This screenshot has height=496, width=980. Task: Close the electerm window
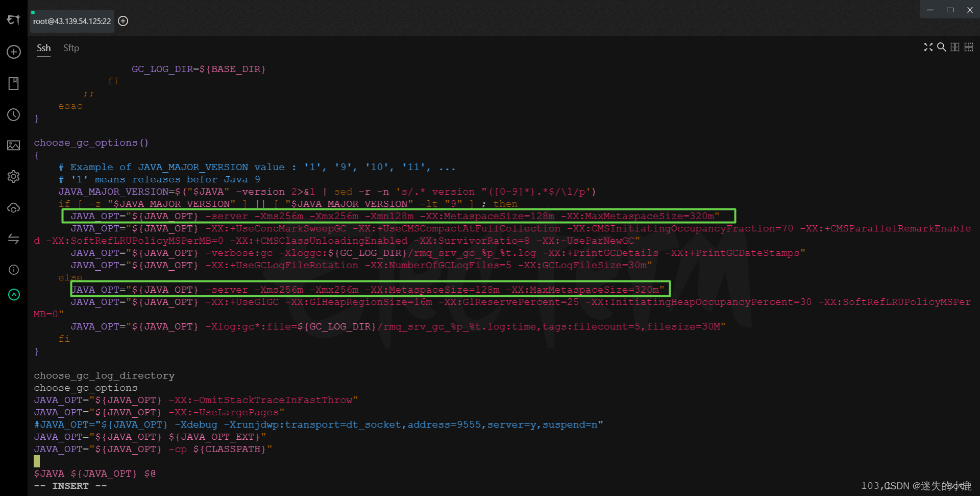click(x=970, y=10)
